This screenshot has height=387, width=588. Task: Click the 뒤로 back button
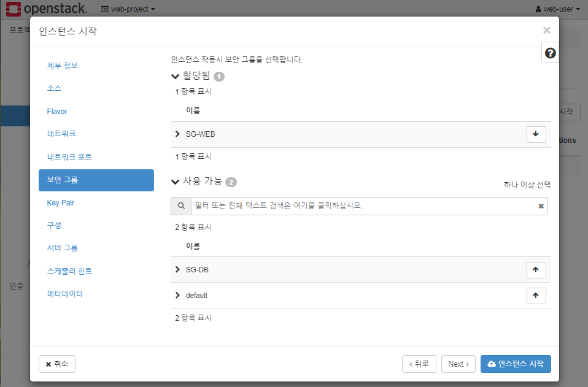point(419,364)
